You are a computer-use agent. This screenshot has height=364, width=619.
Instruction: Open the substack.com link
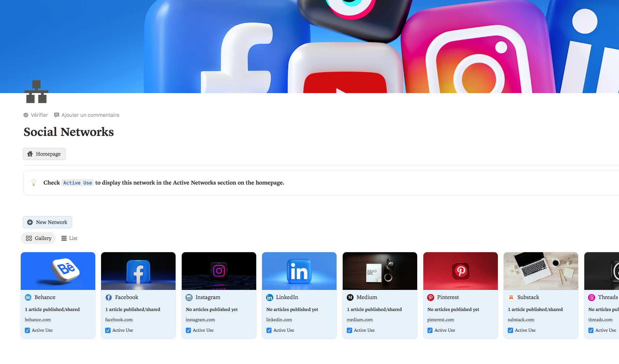click(521, 320)
